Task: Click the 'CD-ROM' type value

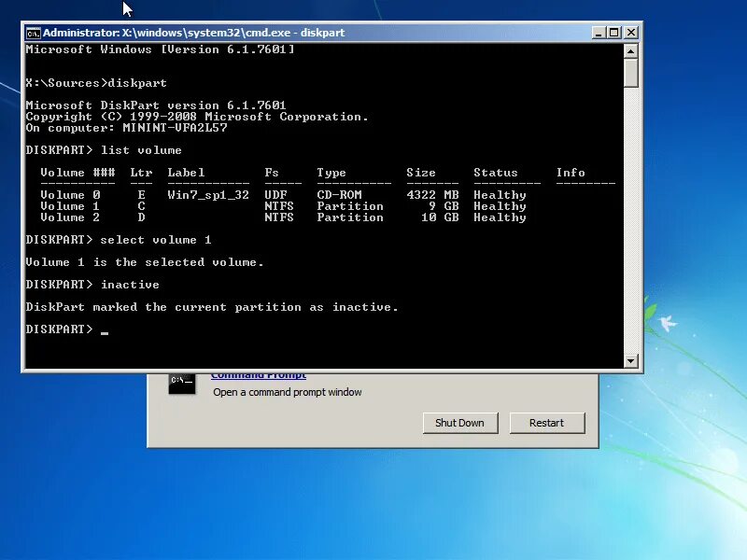Action: 339,195
